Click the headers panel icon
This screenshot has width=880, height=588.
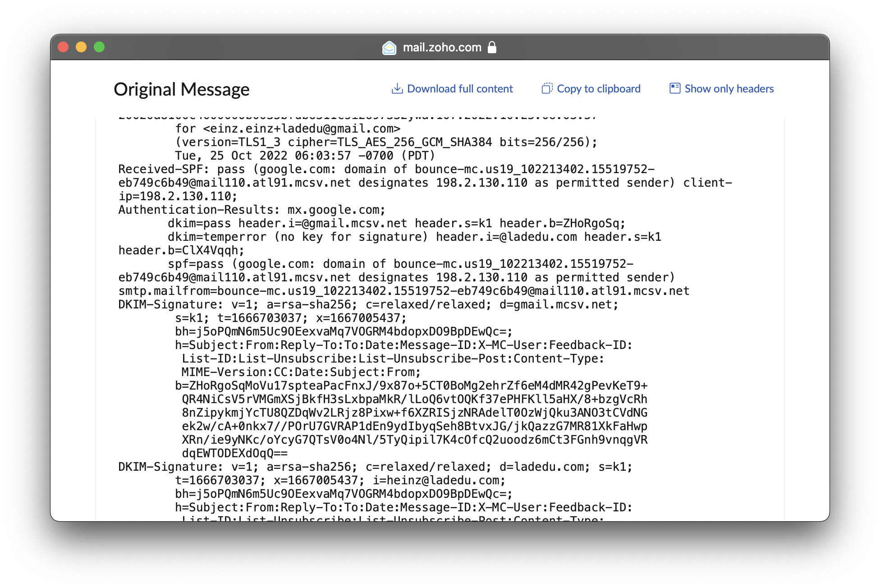(675, 88)
